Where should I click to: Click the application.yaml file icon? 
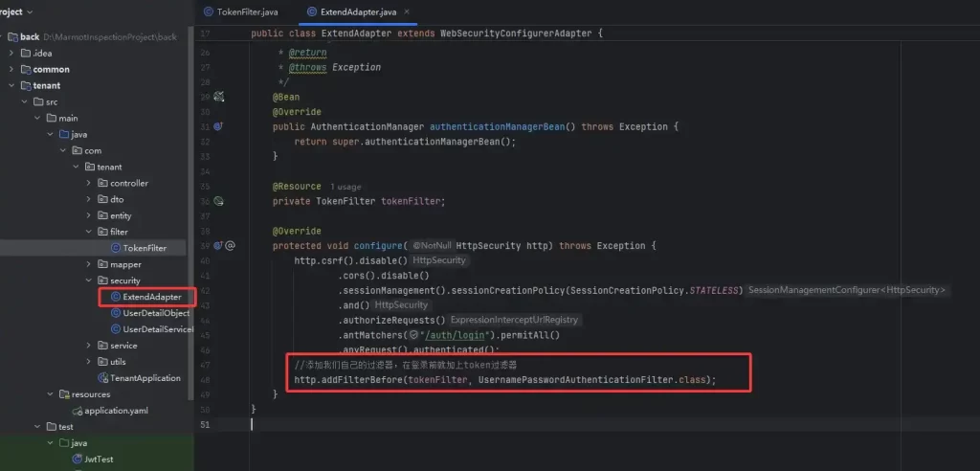(76, 411)
